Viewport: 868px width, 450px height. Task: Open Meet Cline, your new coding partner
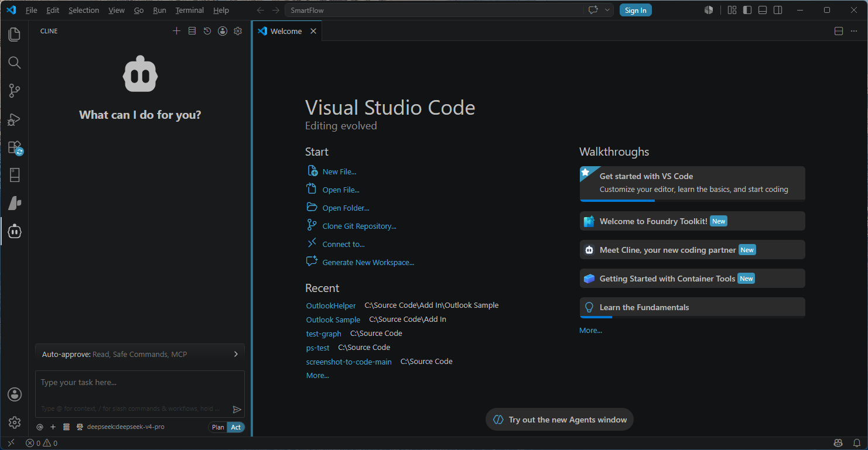[x=692, y=250]
